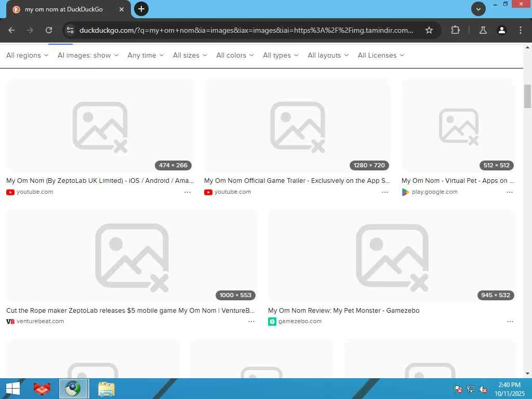Viewport: 532px width, 399px height.
Task: Visit the play.google.com source link
Action: 435,192
